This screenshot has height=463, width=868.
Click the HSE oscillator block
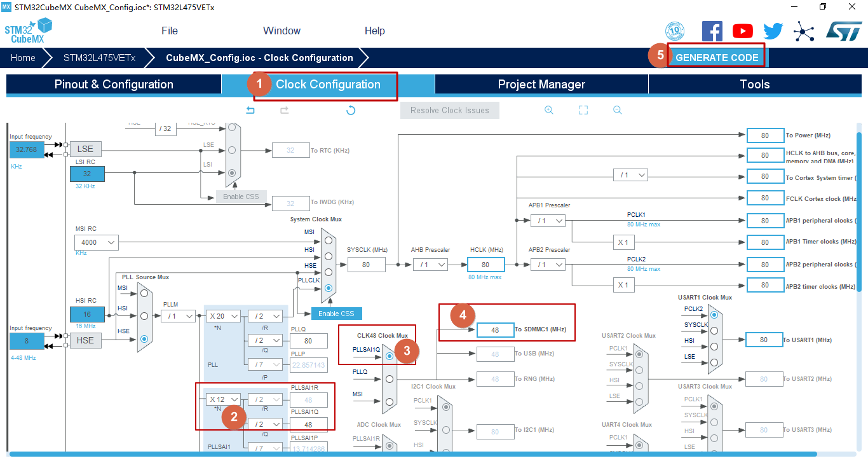coord(85,340)
